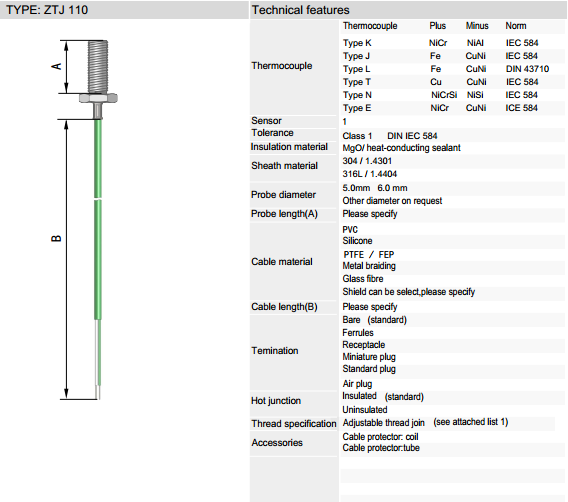Viewport: 568px width, 502px height.
Task: Select the 'Type E' thermocouple row
Action: (x=452, y=108)
